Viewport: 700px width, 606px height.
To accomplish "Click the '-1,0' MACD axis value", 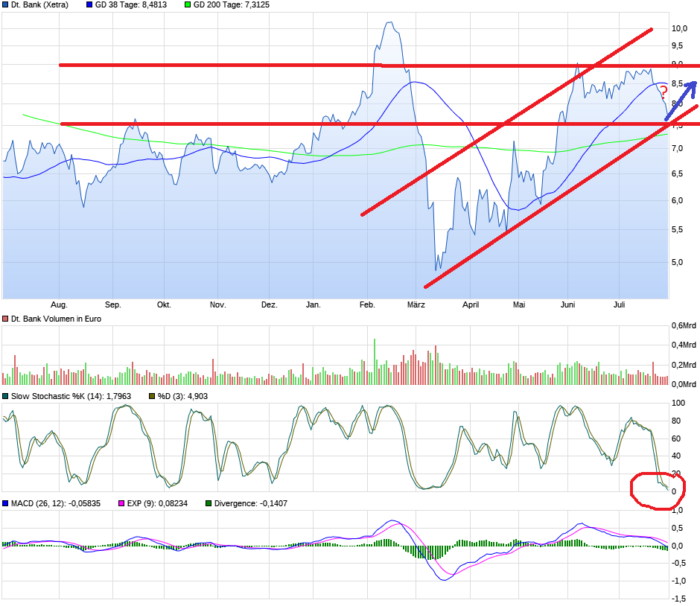I will tap(678, 581).
